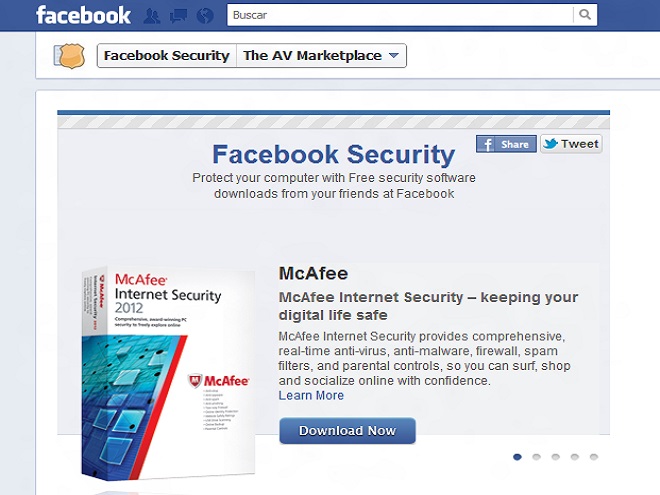The height and width of the screenshot is (495, 660).
Task: Select the second carousel dot
Action: coord(536,457)
